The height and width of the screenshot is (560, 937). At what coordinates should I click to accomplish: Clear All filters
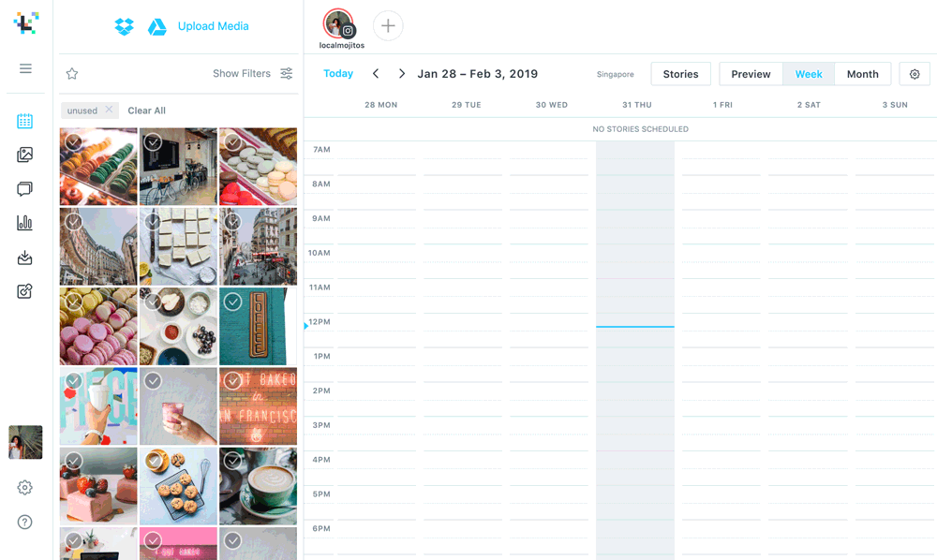tap(146, 111)
